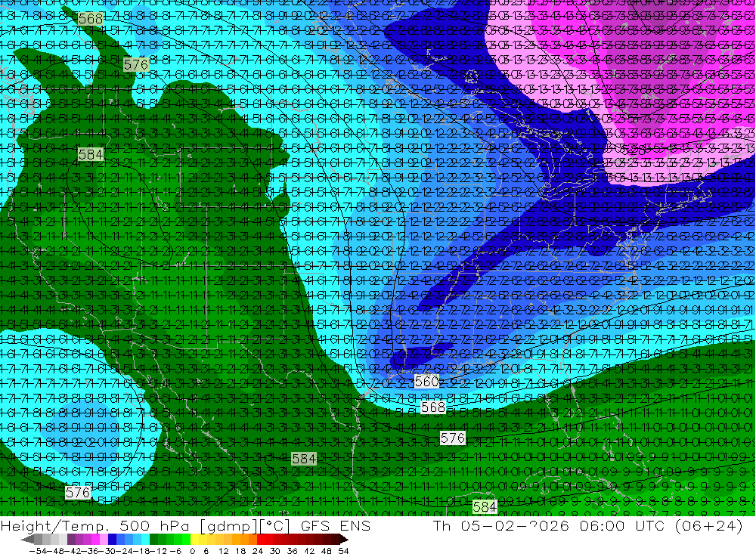Click the '24' legend scale value
The height and width of the screenshot is (554, 756).
(x=258, y=551)
